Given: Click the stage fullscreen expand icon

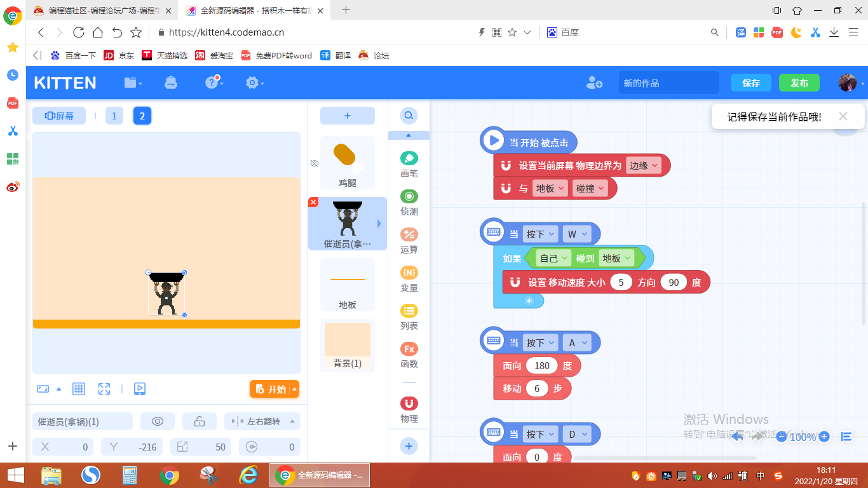Looking at the screenshot, I should point(104,389).
